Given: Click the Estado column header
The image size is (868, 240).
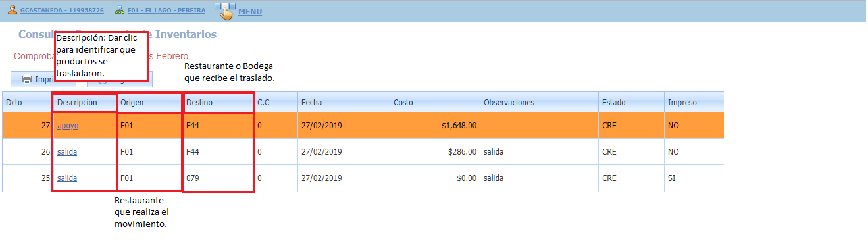Looking at the screenshot, I should pyautogui.click(x=630, y=102).
